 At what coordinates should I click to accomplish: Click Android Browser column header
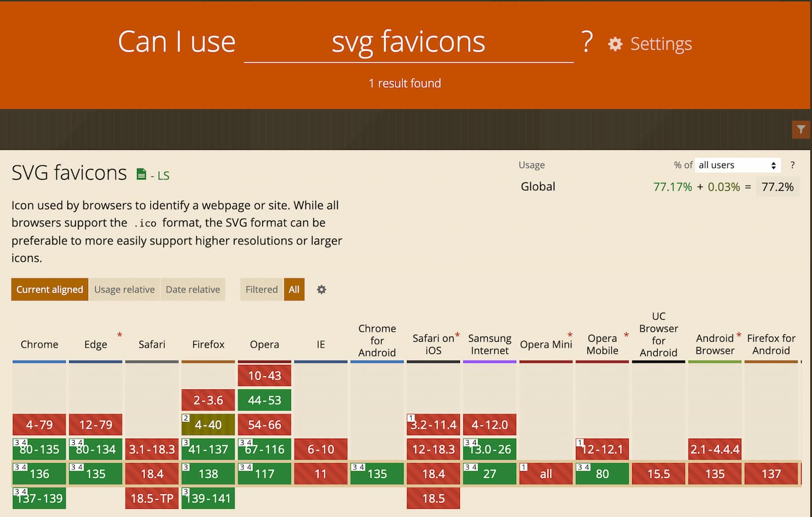tap(715, 345)
